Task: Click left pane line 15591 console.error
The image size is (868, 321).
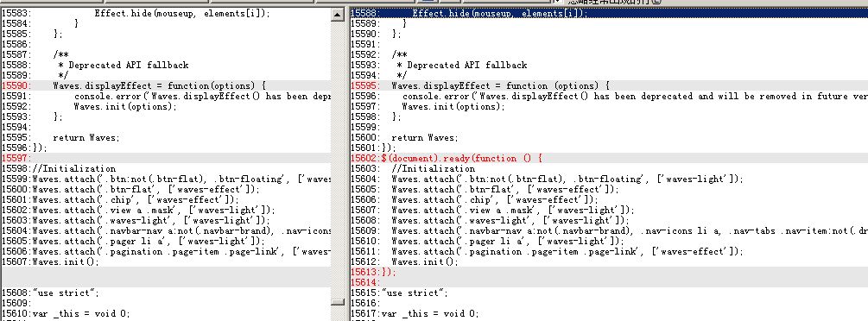Action: point(166,97)
